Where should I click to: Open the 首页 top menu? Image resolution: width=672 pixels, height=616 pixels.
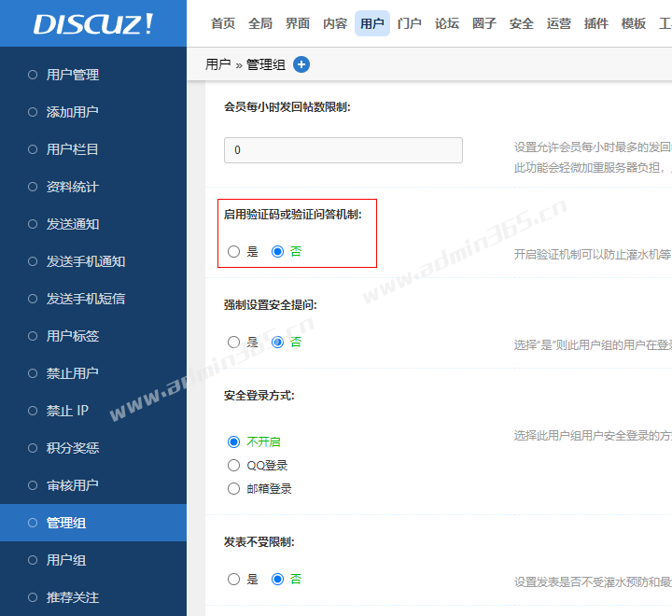click(223, 23)
